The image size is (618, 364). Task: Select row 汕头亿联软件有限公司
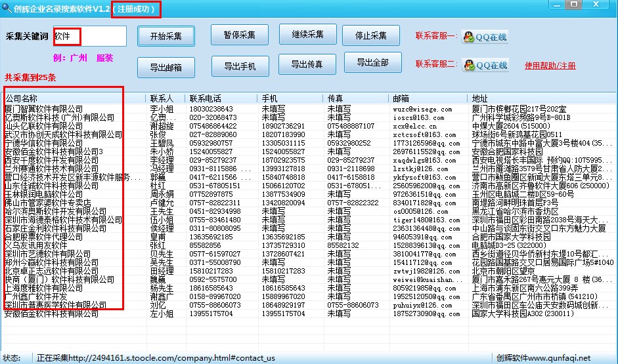click(309, 126)
